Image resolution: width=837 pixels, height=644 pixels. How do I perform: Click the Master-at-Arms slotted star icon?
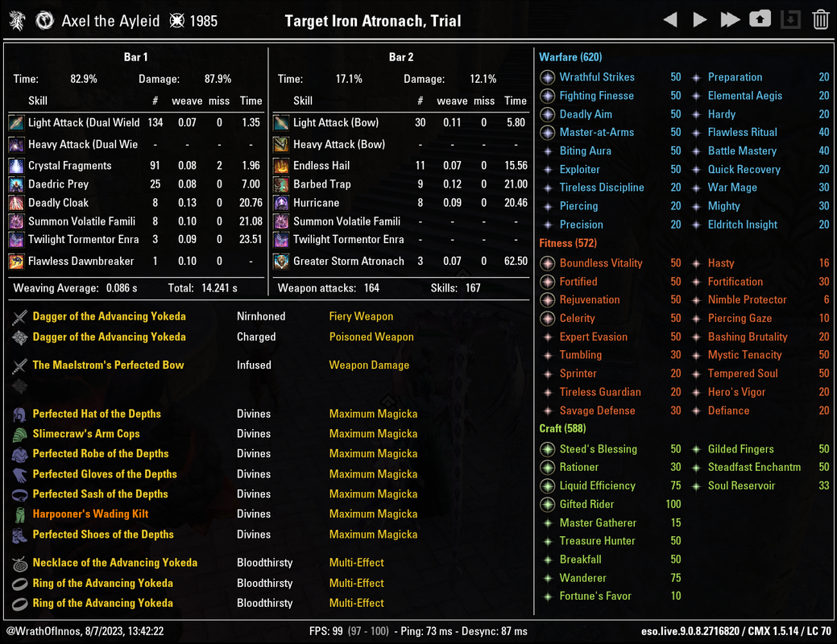547,132
